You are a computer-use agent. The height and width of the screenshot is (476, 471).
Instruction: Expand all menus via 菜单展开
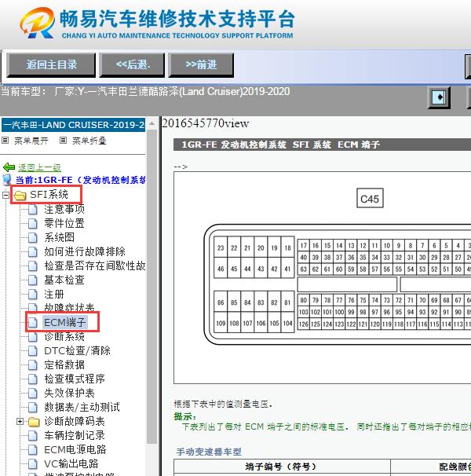pyautogui.click(x=31, y=141)
